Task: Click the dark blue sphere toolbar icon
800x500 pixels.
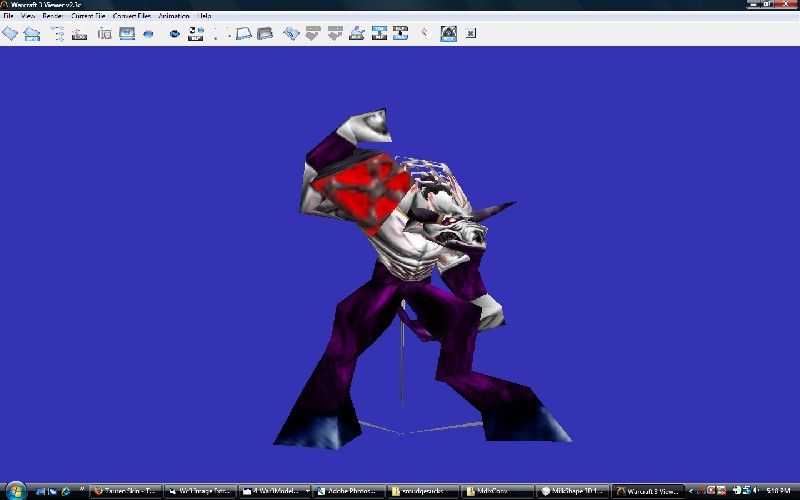Action: [x=174, y=34]
